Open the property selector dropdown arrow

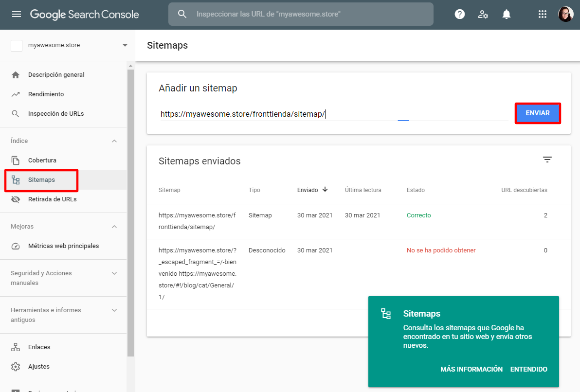(125, 46)
